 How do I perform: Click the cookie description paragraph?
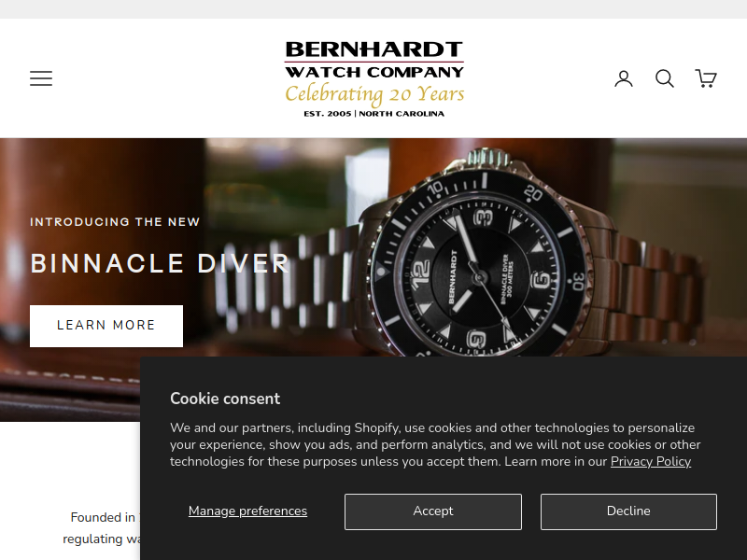coord(435,445)
